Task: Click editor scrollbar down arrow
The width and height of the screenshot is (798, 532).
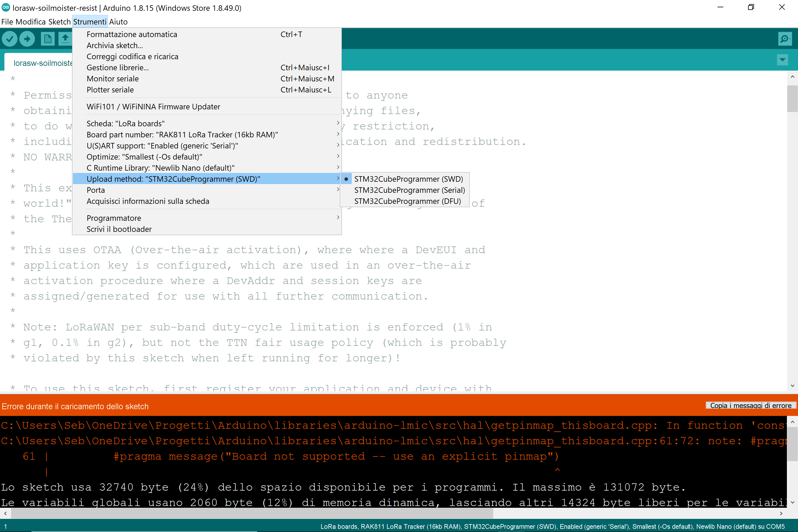Action: click(792, 386)
